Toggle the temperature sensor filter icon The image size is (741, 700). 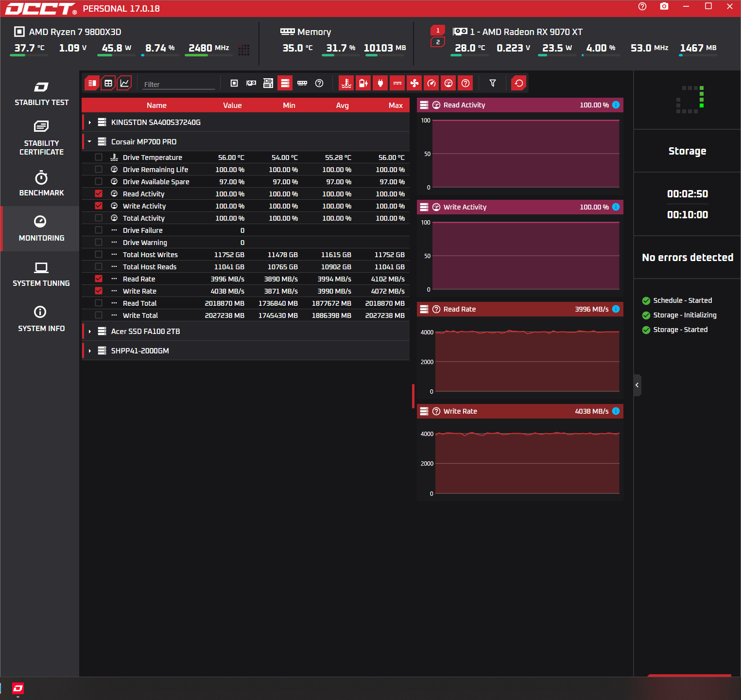click(x=346, y=83)
